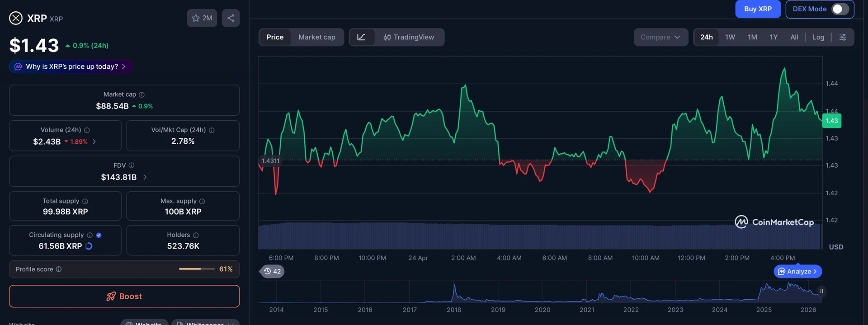Expand FDV details chevron

(145, 177)
